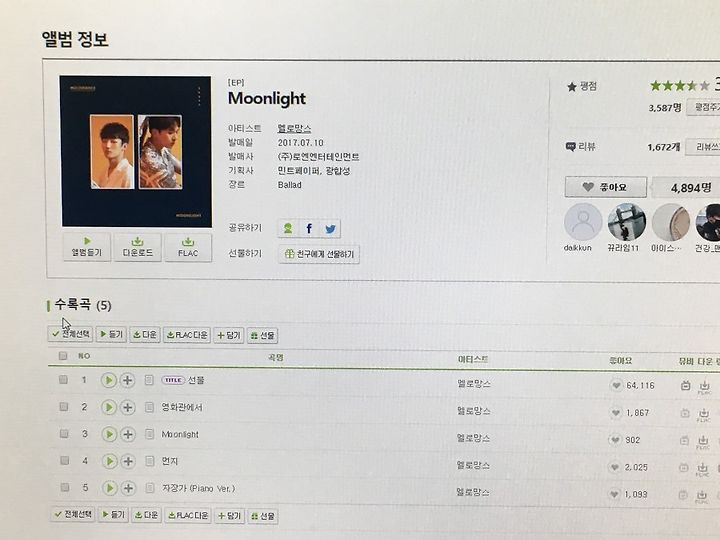This screenshot has width=720, height=540.
Task: Open music video icon for track 1
Action: [x=685, y=385]
